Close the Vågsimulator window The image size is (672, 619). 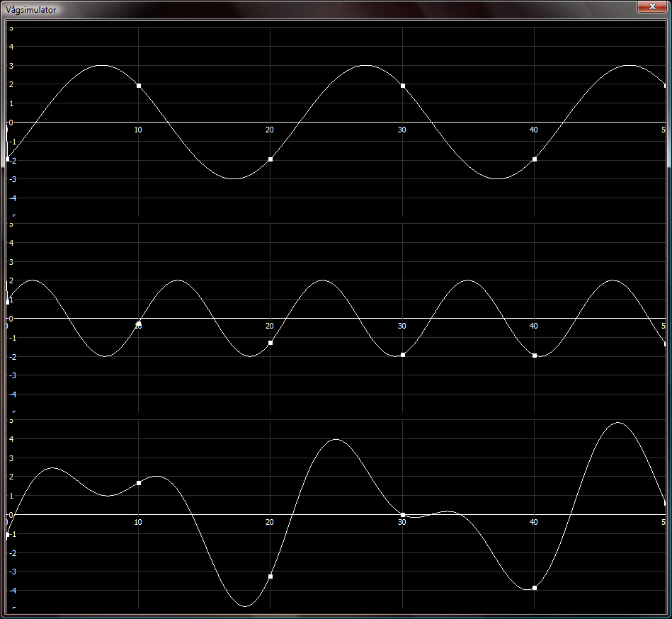pyautogui.click(x=652, y=6)
